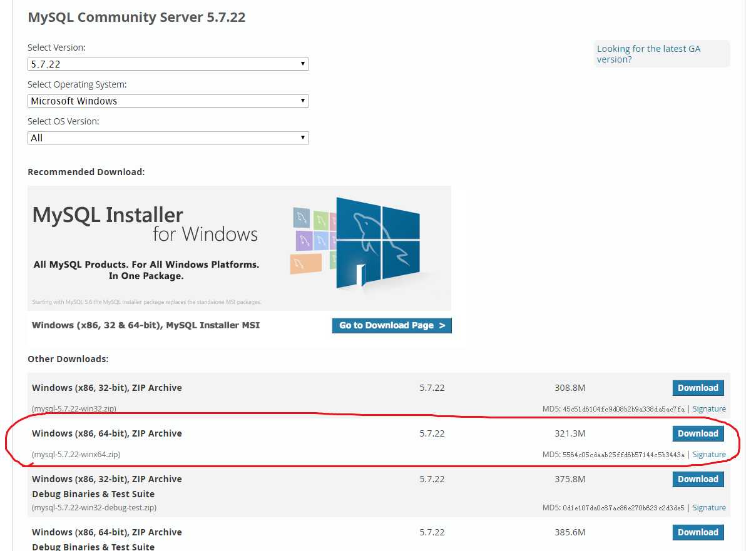The width and height of the screenshot is (756, 551).
Task: Click the '321.3M' file size
Action: pos(570,433)
